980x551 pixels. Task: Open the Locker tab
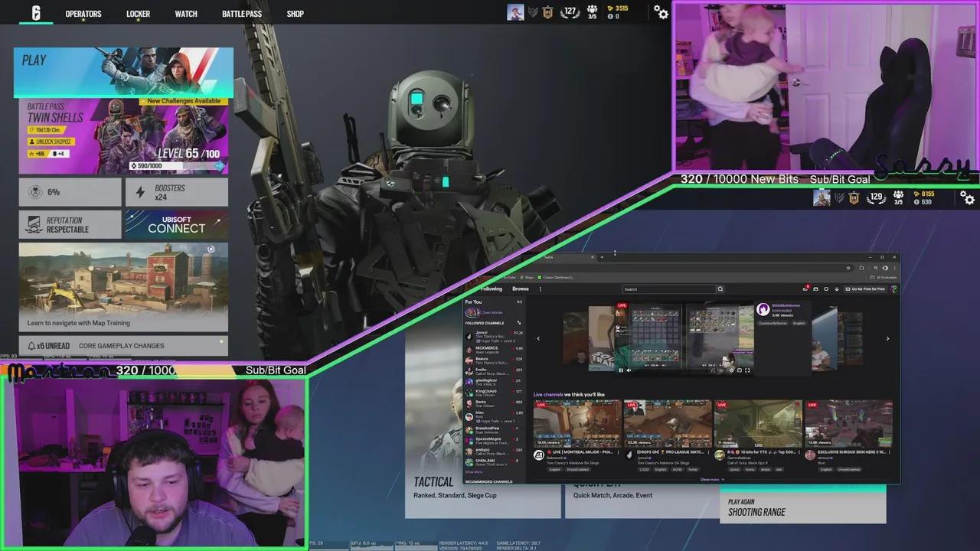[x=138, y=14]
